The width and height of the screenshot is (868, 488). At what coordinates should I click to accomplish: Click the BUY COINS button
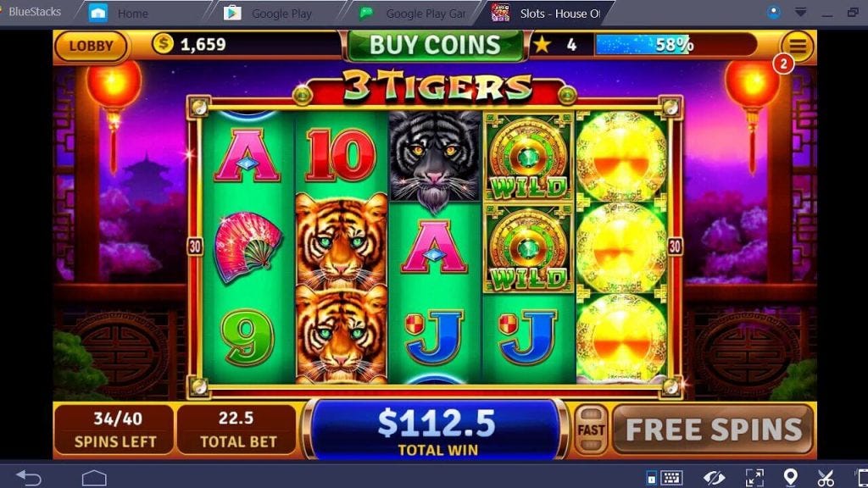click(x=435, y=45)
